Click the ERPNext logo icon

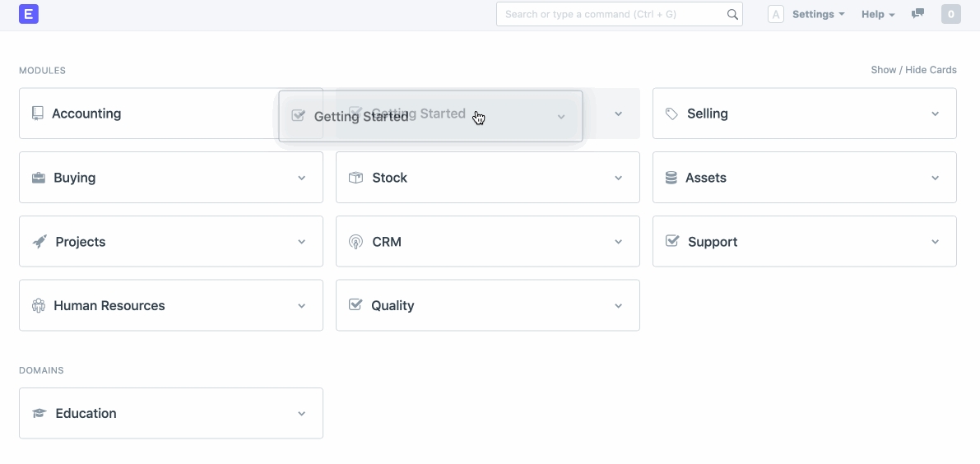click(29, 14)
